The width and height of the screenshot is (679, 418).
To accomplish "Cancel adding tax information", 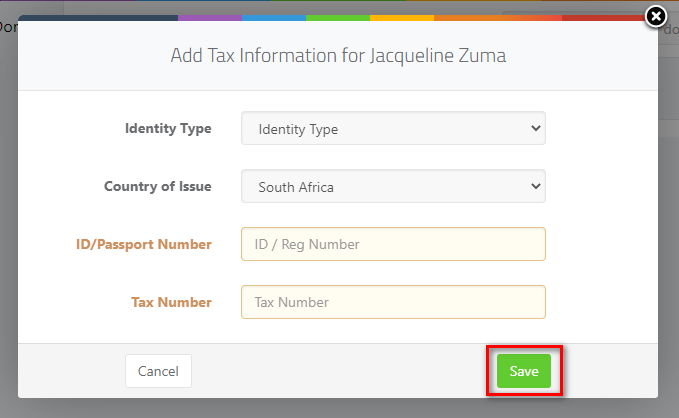I will point(158,371).
